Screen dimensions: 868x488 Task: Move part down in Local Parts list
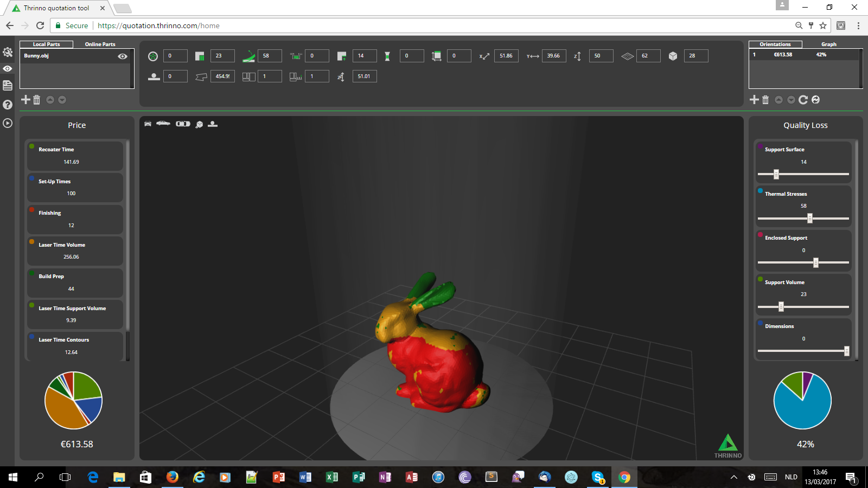click(62, 100)
